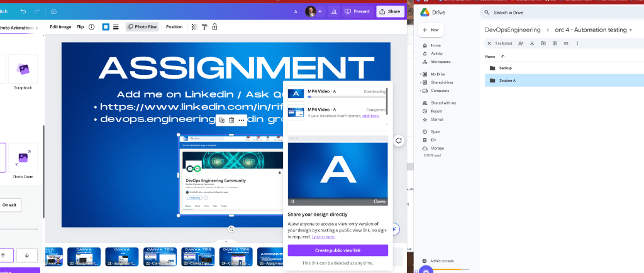644x273 pixels.
Task: Open the orc 4 folder dropdown
Action: click(x=630, y=30)
